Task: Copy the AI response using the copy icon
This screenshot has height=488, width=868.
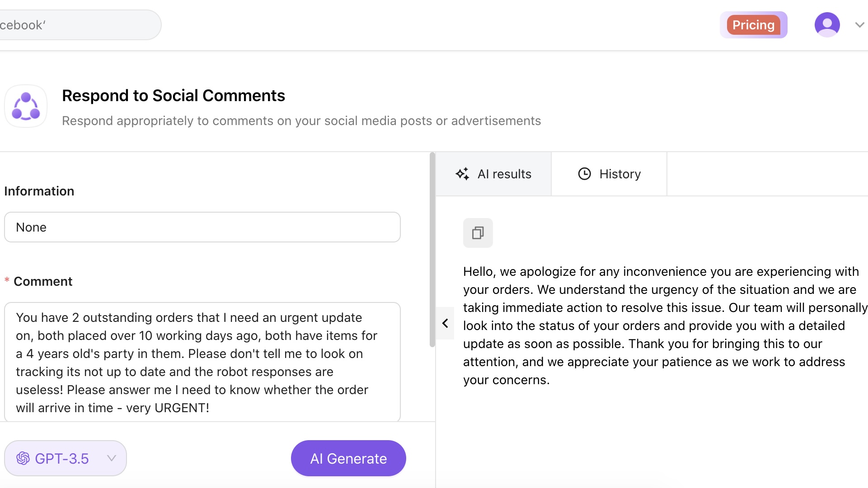Action: (478, 233)
